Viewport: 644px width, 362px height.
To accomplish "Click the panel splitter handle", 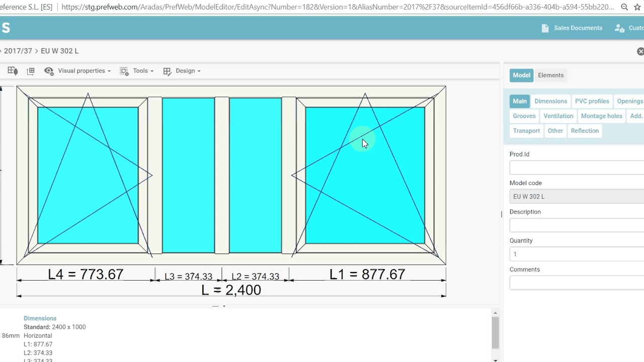I will click(502, 214).
